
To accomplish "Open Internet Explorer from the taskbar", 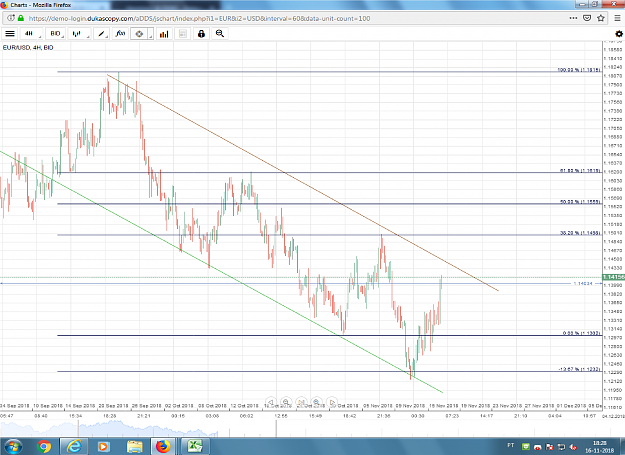I will coord(74,446).
